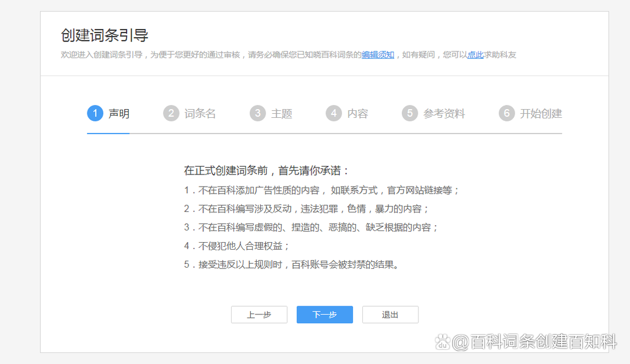Open the 主题 step label
The width and height of the screenshot is (630, 364).
pyautogui.click(x=282, y=114)
